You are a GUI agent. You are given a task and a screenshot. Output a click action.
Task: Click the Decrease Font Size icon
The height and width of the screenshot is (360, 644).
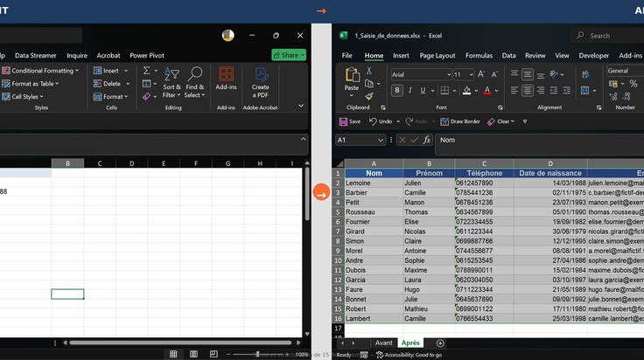pyautogui.click(x=494, y=74)
